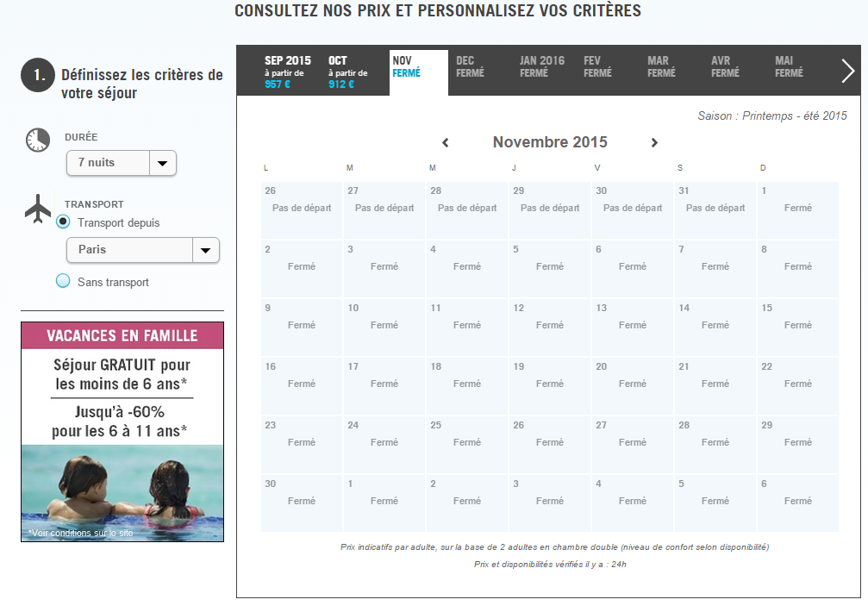The width and height of the screenshot is (868, 612).
Task: Select the JAN 2016 month tab
Action: [542, 67]
